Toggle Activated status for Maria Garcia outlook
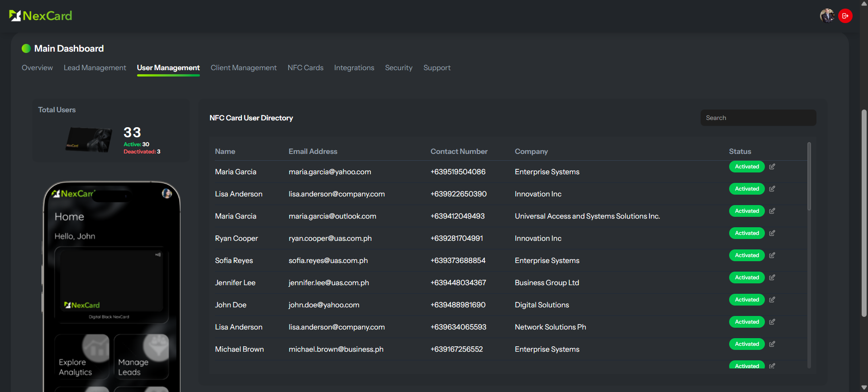This screenshot has height=392, width=868. click(x=747, y=211)
